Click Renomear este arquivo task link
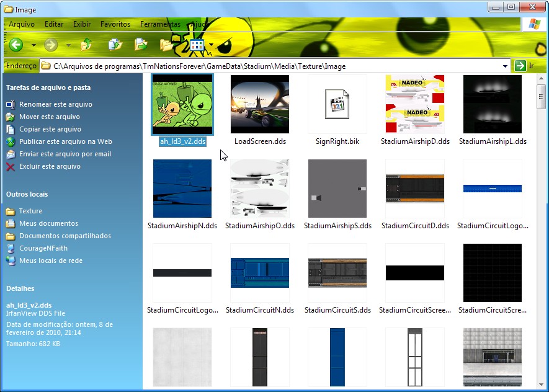549x392 pixels. tap(56, 104)
